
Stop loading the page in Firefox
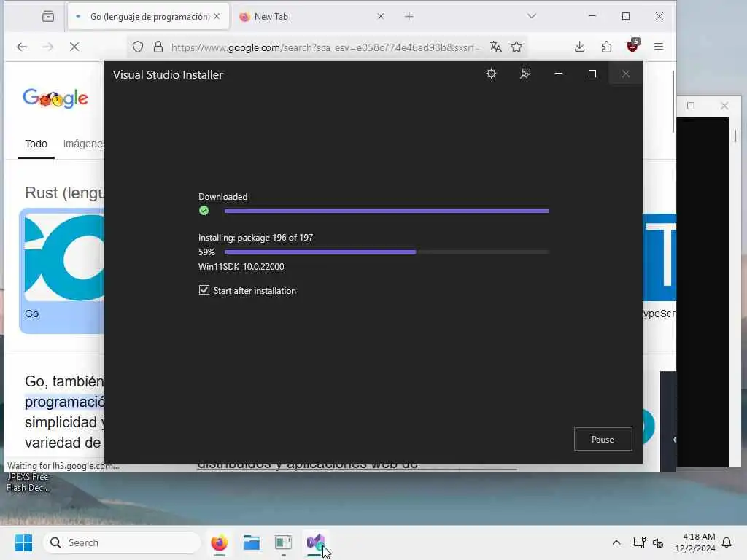click(x=74, y=47)
